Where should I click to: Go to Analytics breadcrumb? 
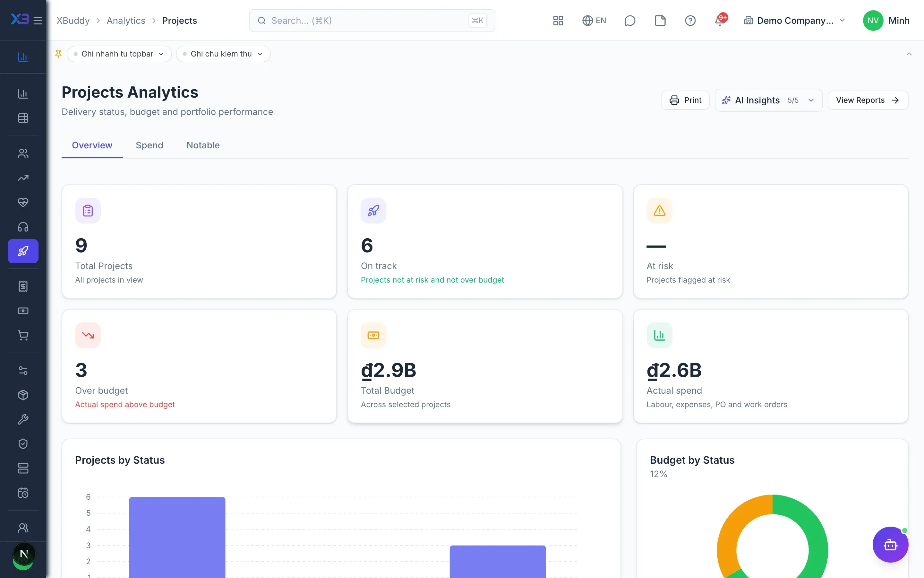pyautogui.click(x=126, y=21)
